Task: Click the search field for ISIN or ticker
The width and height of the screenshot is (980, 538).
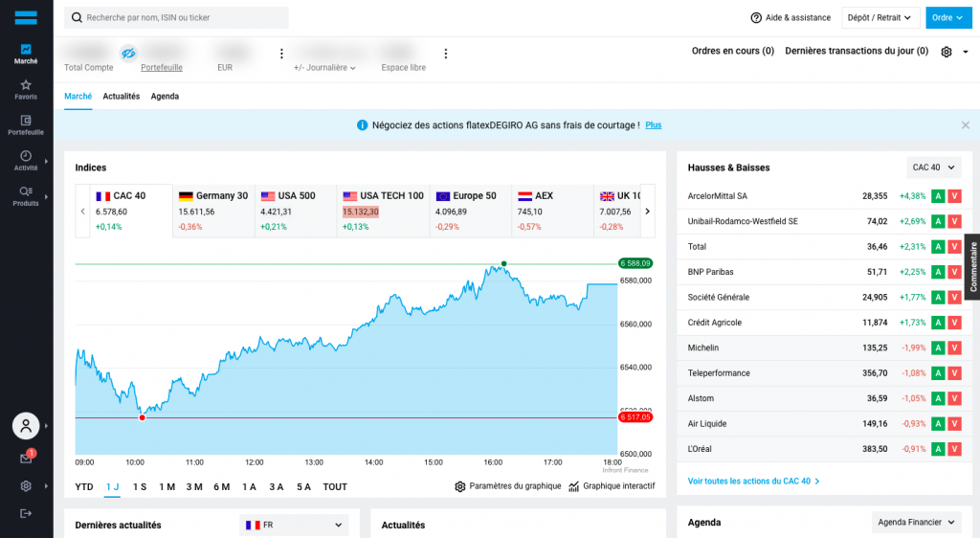Action: point(176,17)
